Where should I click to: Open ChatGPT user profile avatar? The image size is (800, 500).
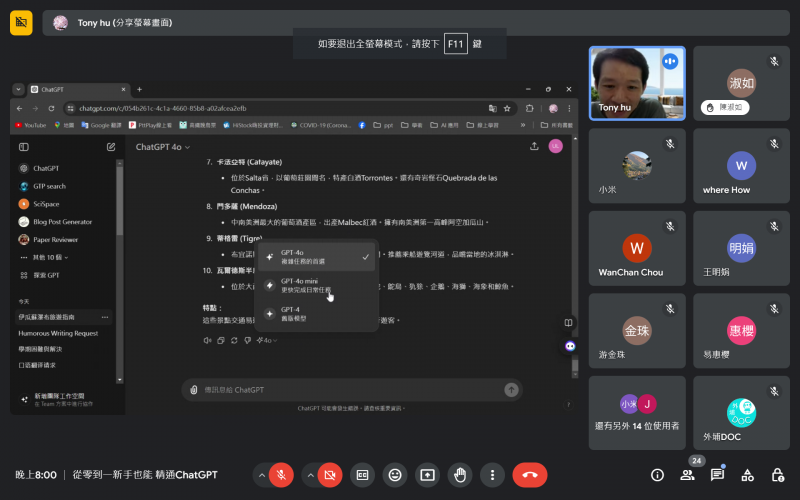coord(556,146)
